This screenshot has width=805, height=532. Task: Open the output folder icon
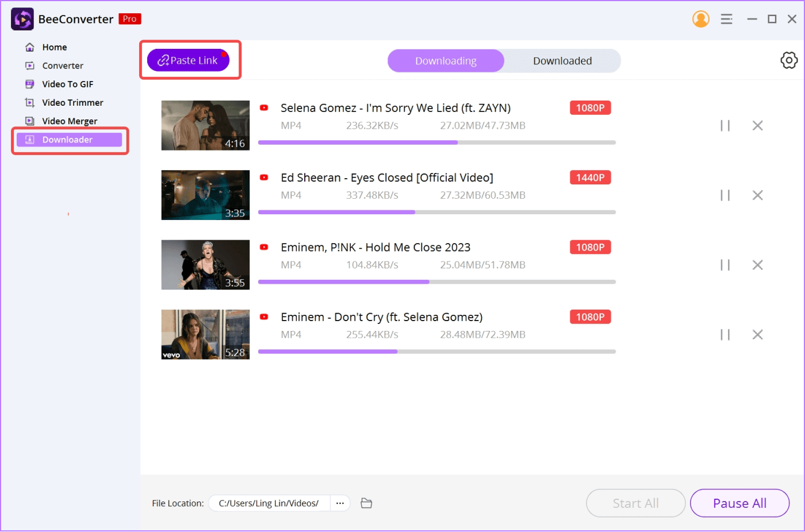(x=366, y=503)
